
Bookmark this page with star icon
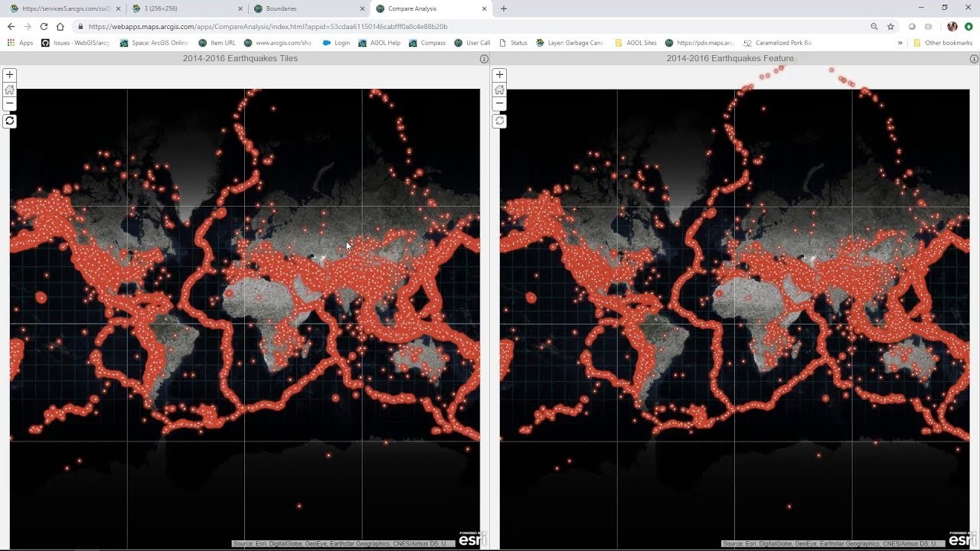tap(890, 26)
